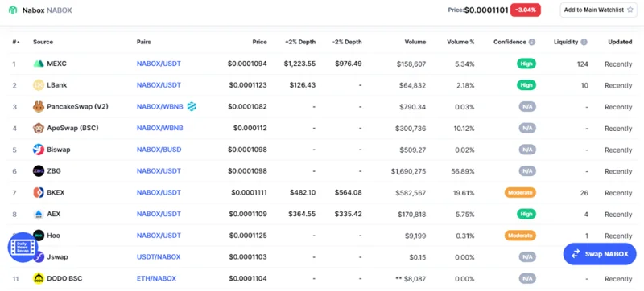Screen dimensions: 644x291
Task: Click MEXC price $0.0001094
Action: pos(247,64)
